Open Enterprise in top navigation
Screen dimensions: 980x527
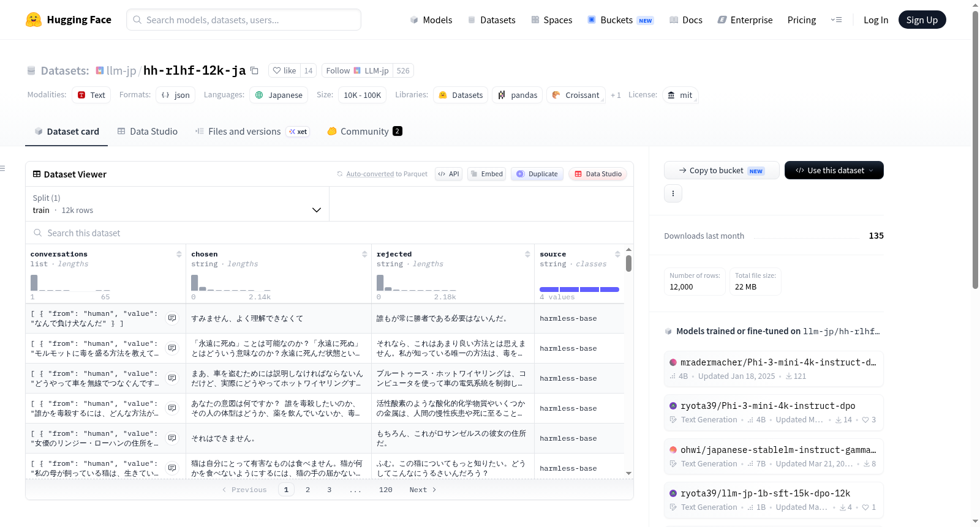pos(745,20)
